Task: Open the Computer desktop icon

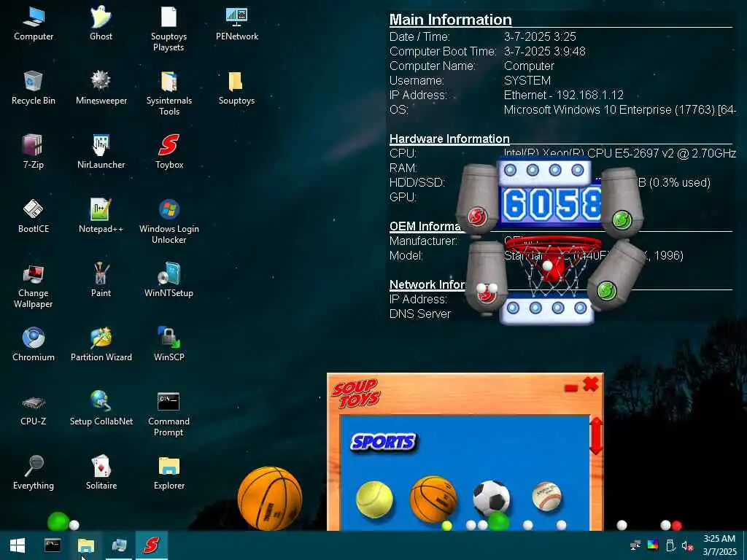Action: click(34, 24)
